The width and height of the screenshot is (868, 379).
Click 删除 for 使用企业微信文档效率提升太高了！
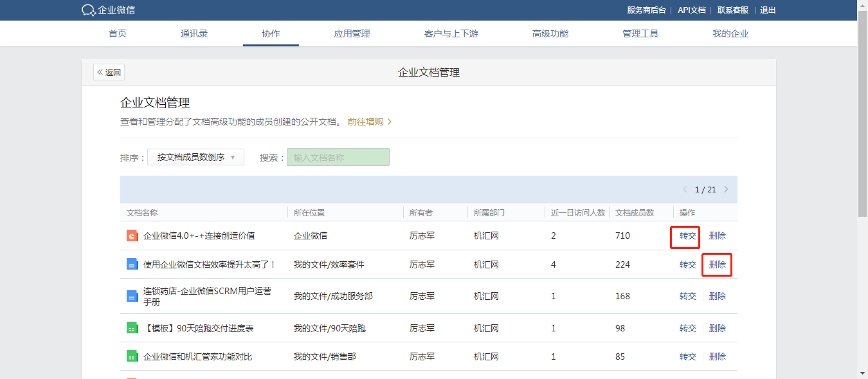pyautogui.click(x=718, y=264)
